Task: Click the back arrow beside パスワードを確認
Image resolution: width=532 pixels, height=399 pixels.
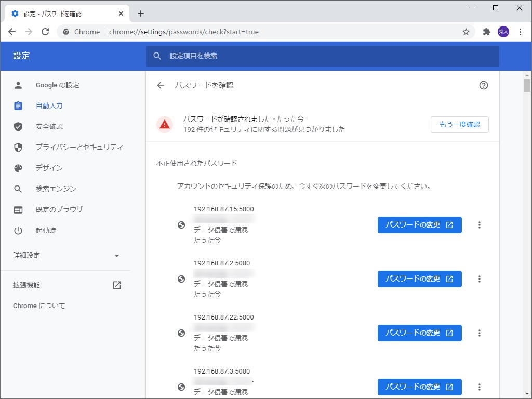Action: [x=161, y=85]
